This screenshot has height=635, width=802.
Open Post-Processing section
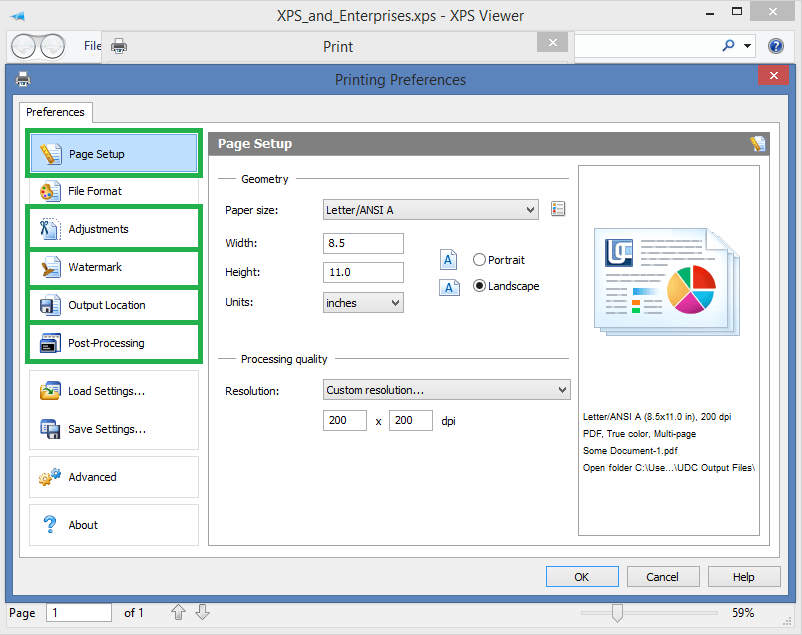(114, 343)
